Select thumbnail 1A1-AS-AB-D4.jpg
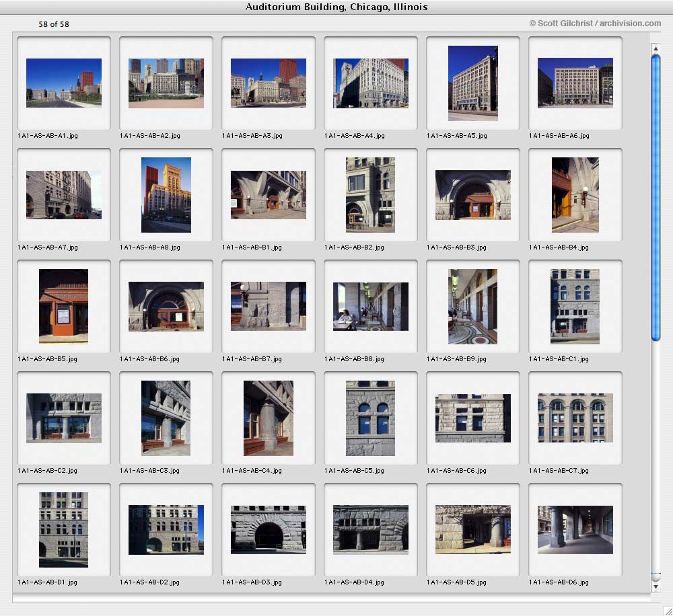This screenshot has width=673, height=616. (371, 530)
